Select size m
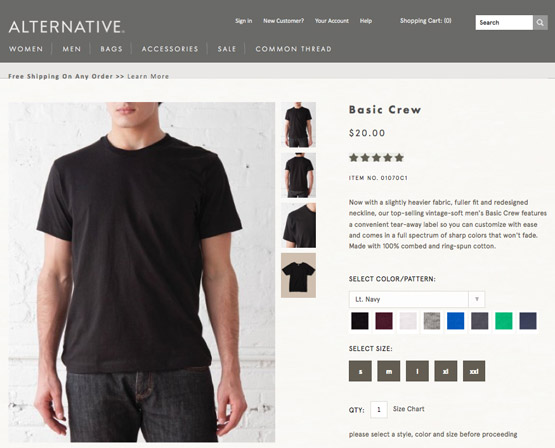This screenshot has height=448, width=555. [389, 371]
